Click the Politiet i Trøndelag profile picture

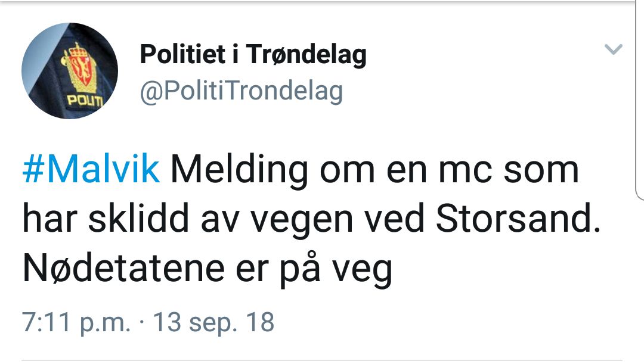click(69, 71)
